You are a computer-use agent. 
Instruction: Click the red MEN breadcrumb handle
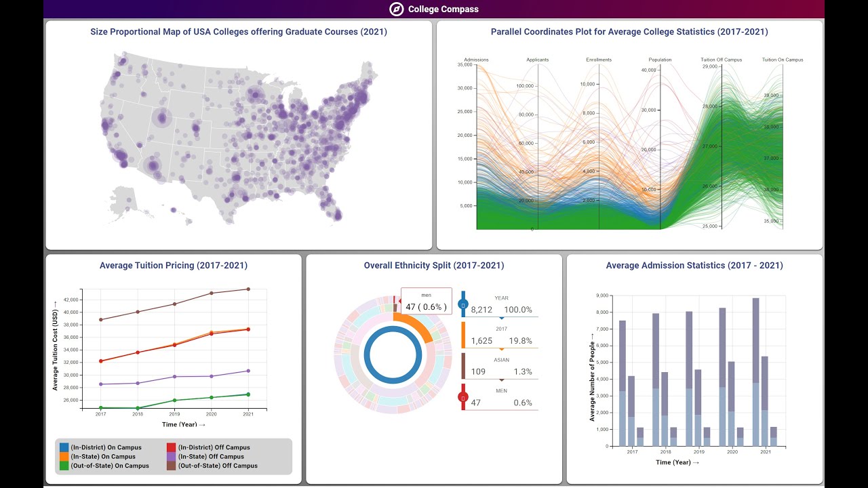pyautogui.click(x=463, y=396)
